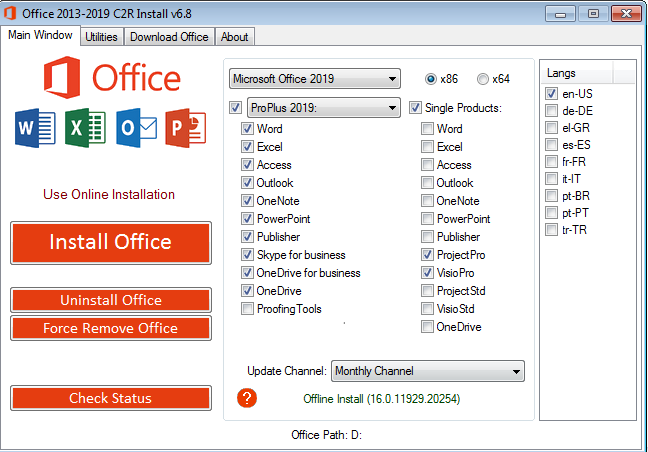Image resolution: width=648 pixels, height=452 pixels.
Task: Check PowerPoint under Single Products
Action: tap(427, 219)
